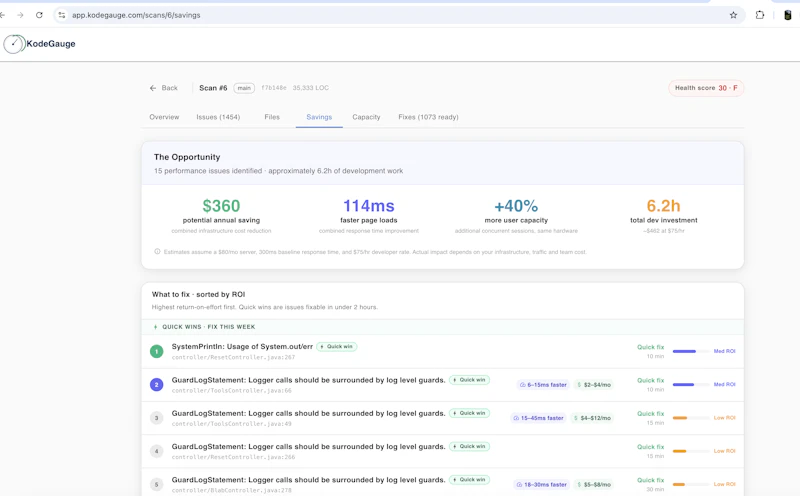
Task: Click Med ROI label on SystemPrintln row
Action: [x=724, y=351]
